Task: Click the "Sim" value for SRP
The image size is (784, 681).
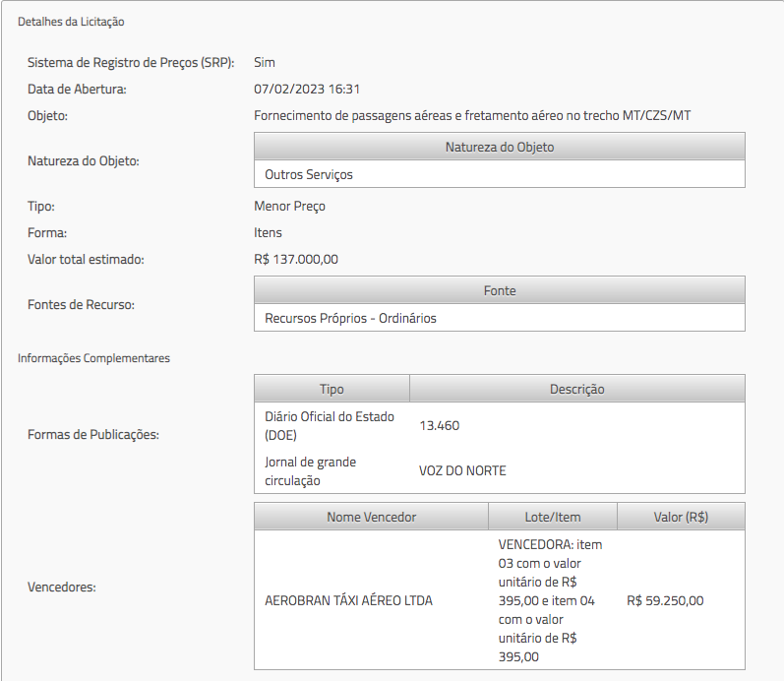Action: click(x=265, y=62)
